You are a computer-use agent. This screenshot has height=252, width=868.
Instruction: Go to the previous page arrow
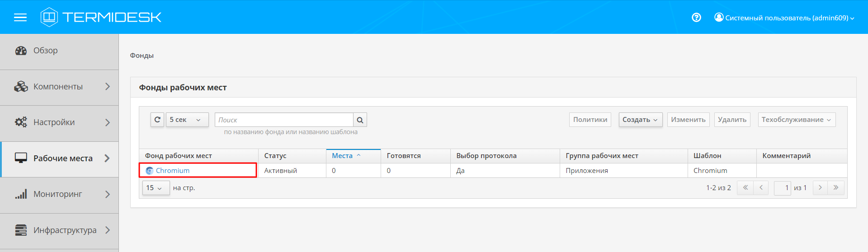coord(761,188)
